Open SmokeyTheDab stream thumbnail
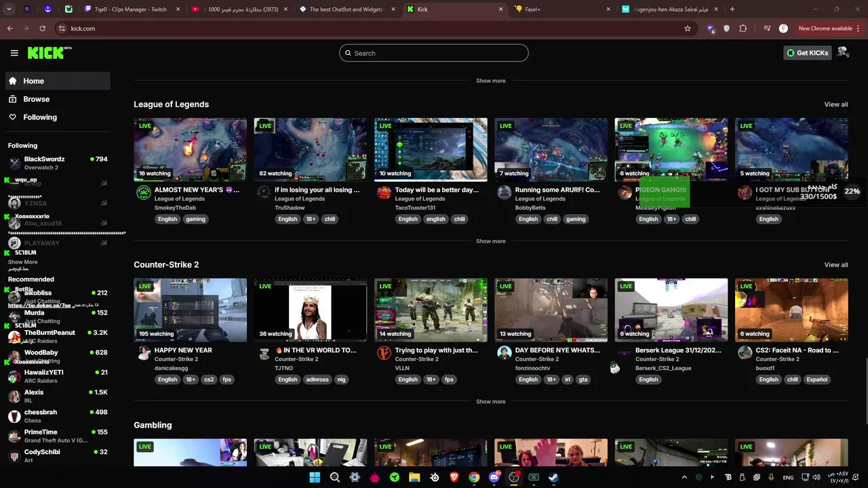Screen dimensions: 868x488 tap(190, 150)
